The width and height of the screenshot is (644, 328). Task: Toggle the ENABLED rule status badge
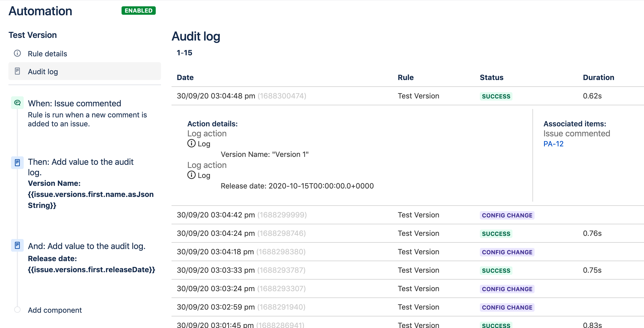click(x=138, y=11)
